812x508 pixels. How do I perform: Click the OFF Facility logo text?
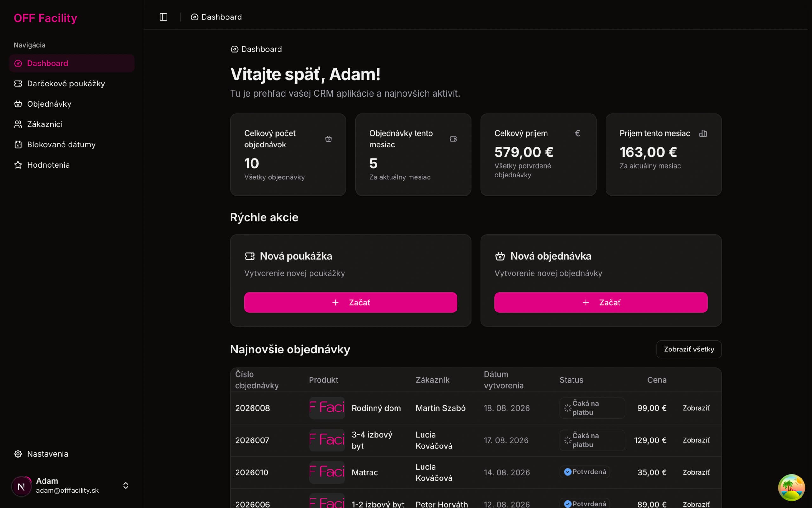tap(45, 18)
